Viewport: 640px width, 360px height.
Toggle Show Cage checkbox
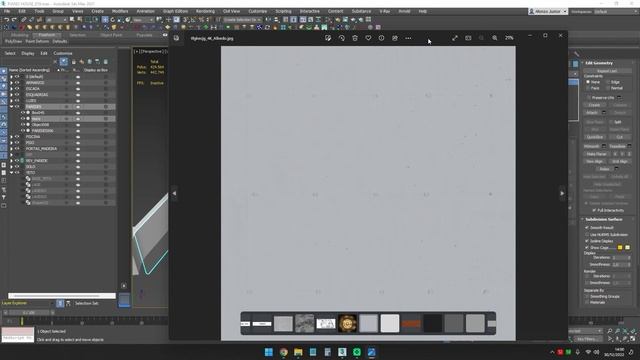point(587,247)
